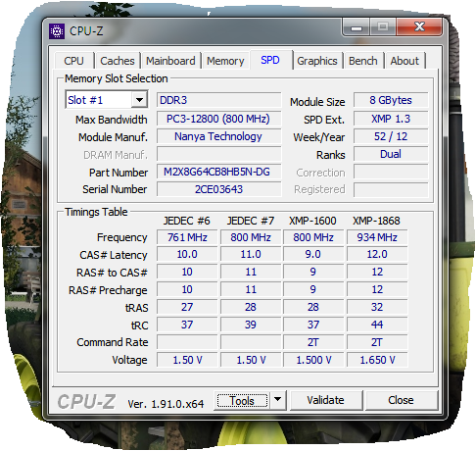Click the tRAS value 32
The image size is (476, 451).
[x=377, y=307]
